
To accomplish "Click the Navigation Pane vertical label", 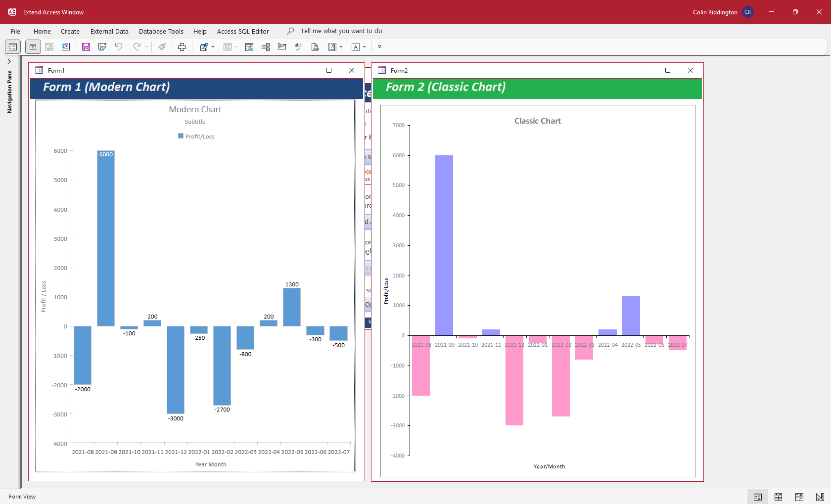I will tap(9, 92).
